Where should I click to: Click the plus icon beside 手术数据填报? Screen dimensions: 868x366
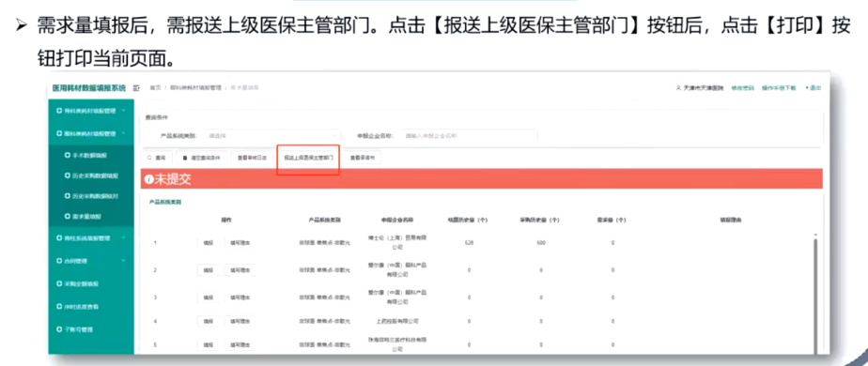pyautogui.click(x=68, y=156)
